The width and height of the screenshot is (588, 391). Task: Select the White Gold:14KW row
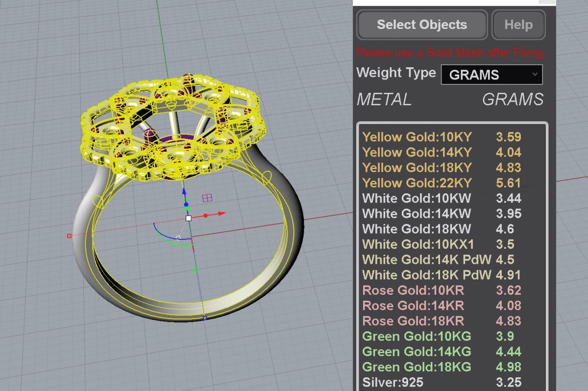(x=442, y=213)
